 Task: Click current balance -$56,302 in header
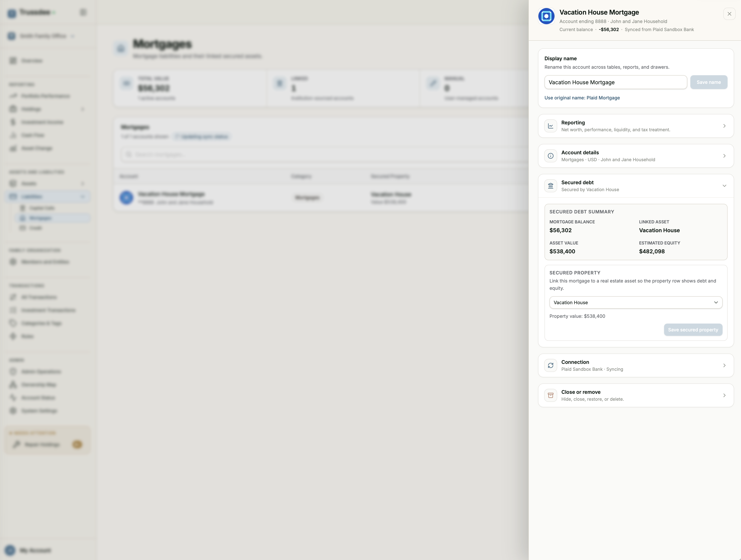pyautogui.click(x=609, y=30)
